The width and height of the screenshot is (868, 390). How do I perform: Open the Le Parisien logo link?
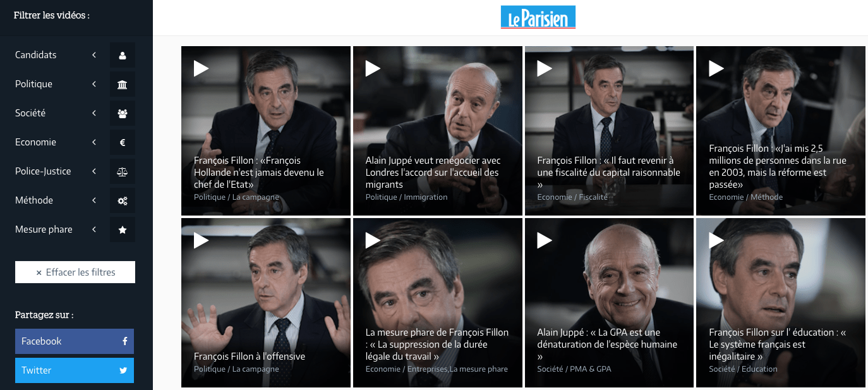point(538,18)
